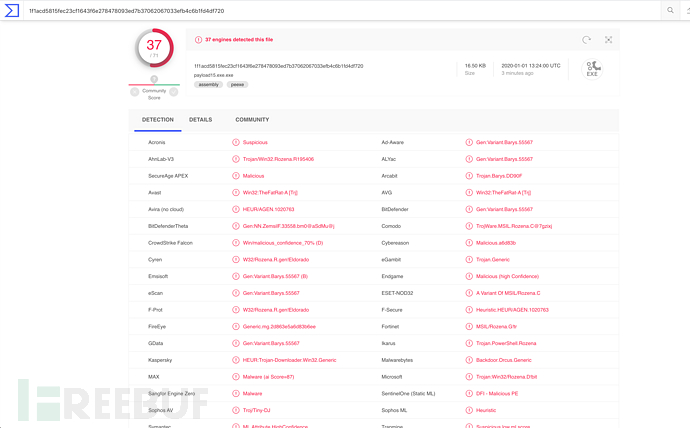The width and height of the screenshot is (690, 428).
Task: Select Malware (ai Score=87) MAX result
Action: (268, 377)
